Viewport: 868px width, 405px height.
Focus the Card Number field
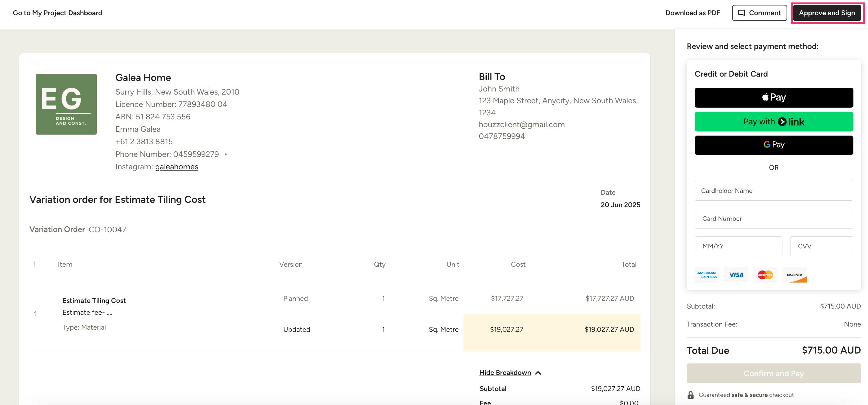(774, 219)
